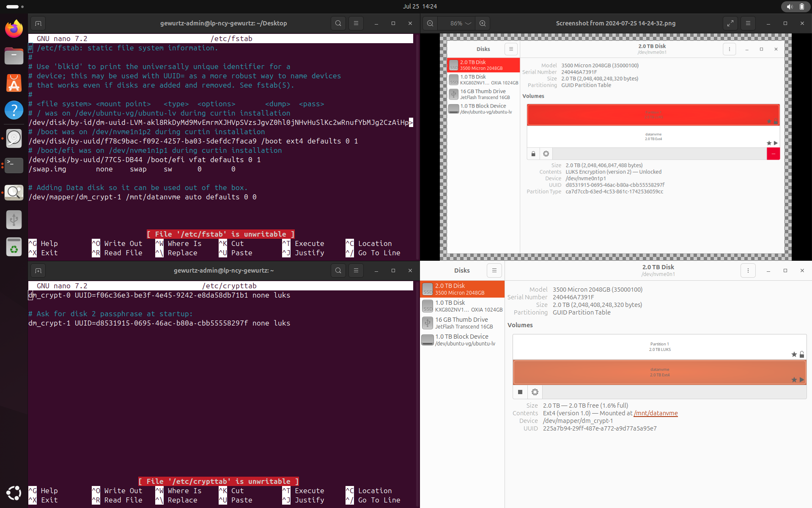The height and width of the screenshot is (508, 812).
Task: Open the Help app from the dock
Action: point(14,110)
